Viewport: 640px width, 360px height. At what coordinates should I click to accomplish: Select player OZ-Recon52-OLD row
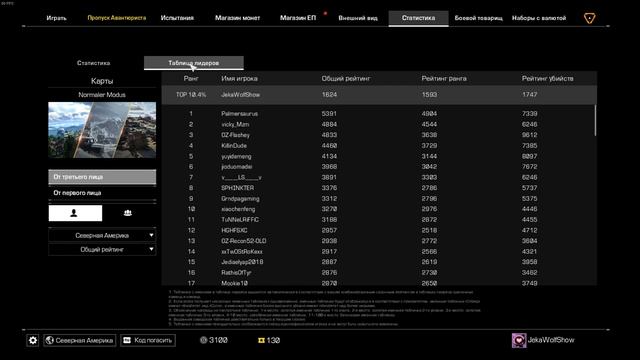click(x=378, y=241)
